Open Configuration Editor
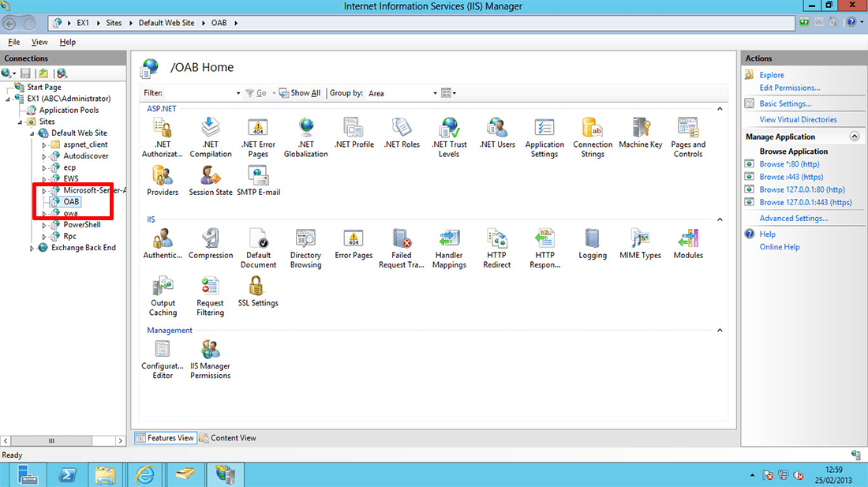Viewport: 868px width, 487px height. point(163,359)
